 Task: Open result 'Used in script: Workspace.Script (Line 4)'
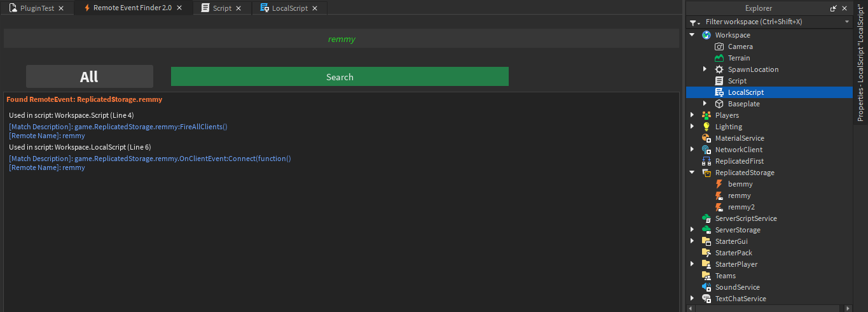coord(71,115)
